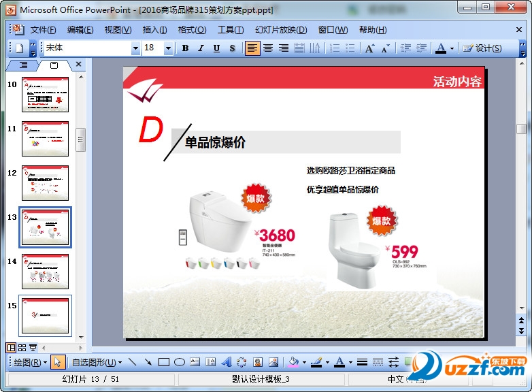
Task: Align text left
Action: coord(252,48)
